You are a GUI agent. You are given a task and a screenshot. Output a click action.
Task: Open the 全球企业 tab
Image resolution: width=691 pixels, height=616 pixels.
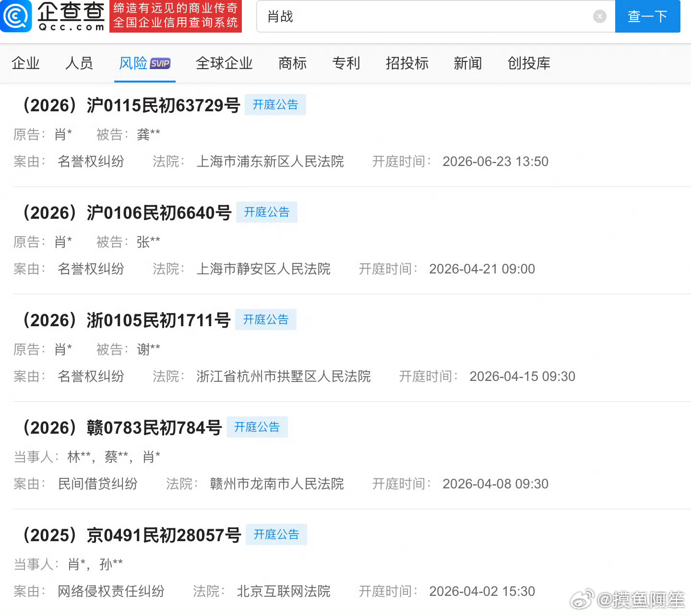click(224, 63)
